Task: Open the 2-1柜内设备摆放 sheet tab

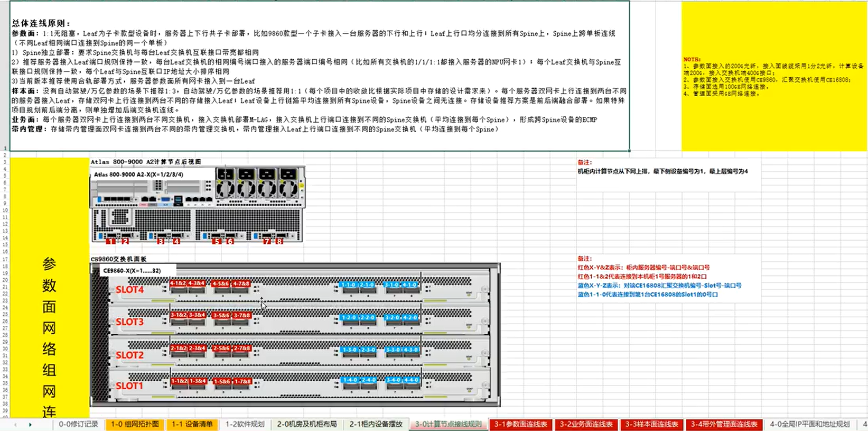Action: (x=376, y=424)
